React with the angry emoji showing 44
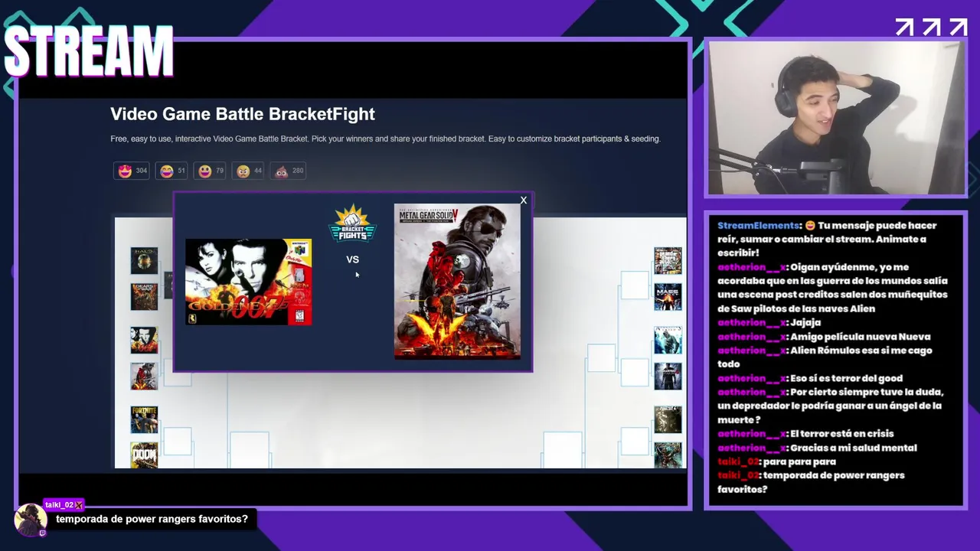This screenshot has width=980, height=551. 248,171
